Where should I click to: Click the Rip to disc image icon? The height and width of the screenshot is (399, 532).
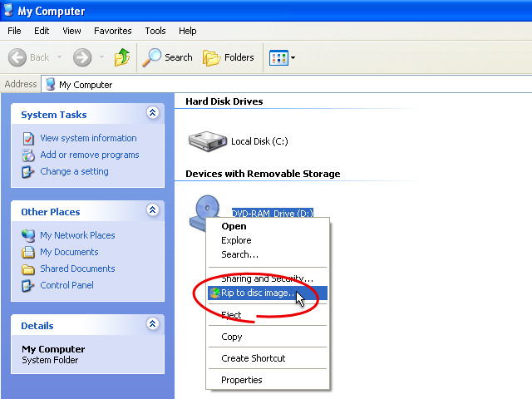pos(214,293)
